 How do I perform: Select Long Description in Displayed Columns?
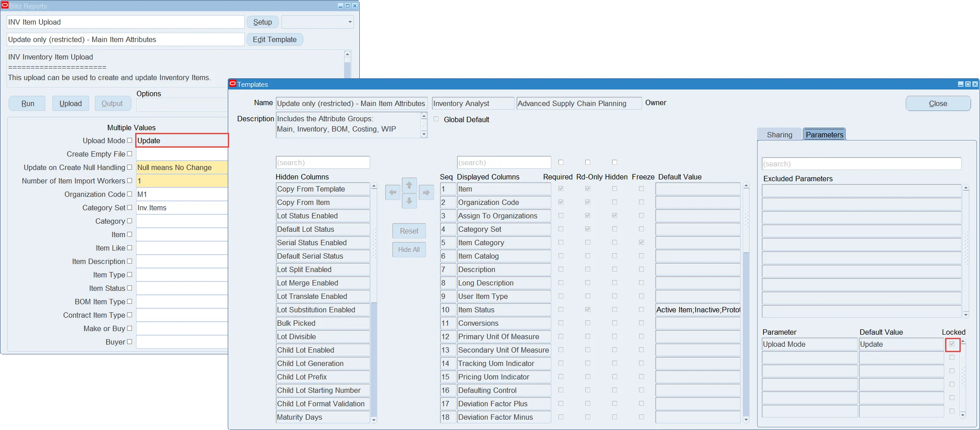click(504, 283)
